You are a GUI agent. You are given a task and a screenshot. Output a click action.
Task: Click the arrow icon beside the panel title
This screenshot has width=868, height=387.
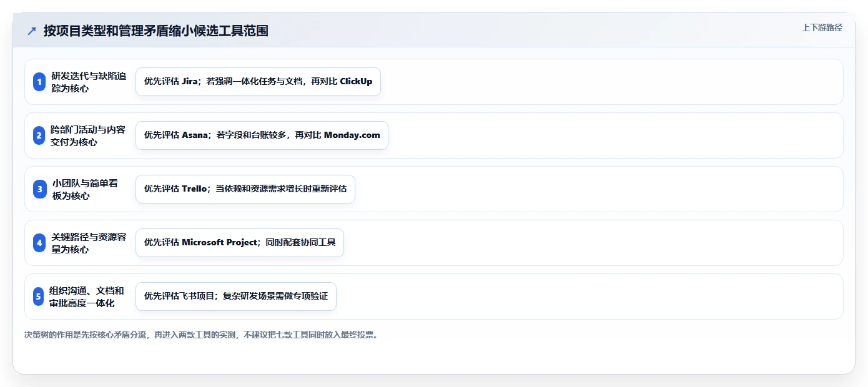(x=32, y=31)
